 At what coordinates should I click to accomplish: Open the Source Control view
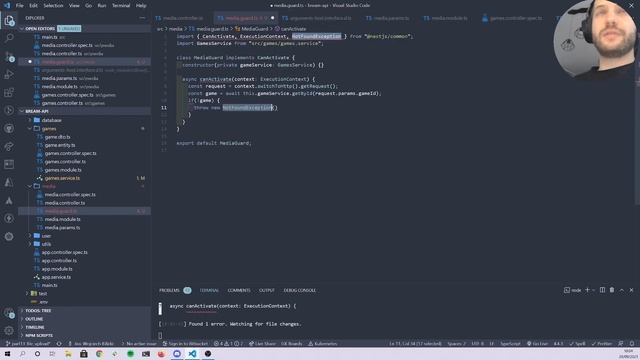9,56
